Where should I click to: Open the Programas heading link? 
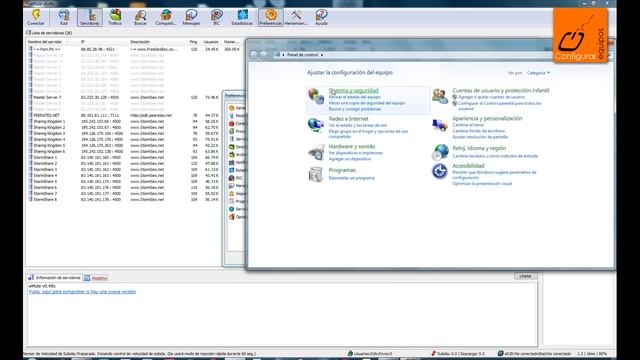pyautogui.click(x=342, y=170)
